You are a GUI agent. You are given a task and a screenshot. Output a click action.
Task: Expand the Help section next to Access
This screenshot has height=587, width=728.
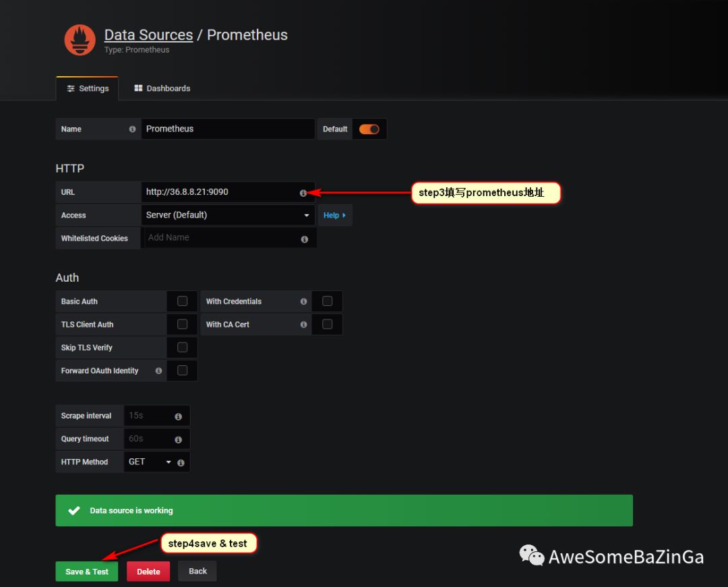click(x=335, y=215)
